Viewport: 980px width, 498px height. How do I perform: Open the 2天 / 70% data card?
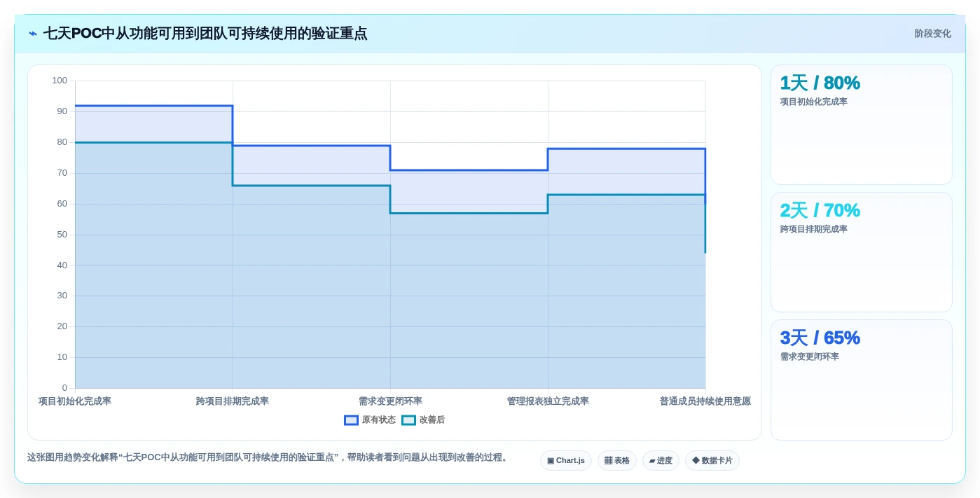coord(861,252)
